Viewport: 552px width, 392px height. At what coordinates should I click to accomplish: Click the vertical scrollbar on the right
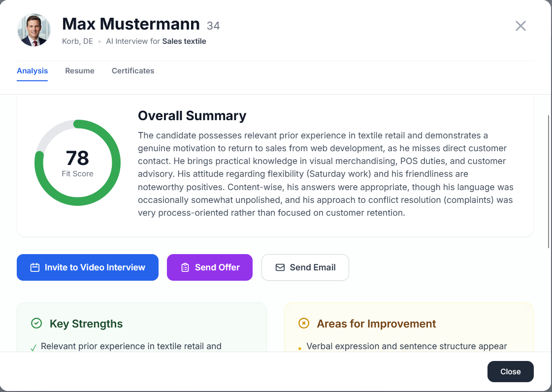pos(549,182)
